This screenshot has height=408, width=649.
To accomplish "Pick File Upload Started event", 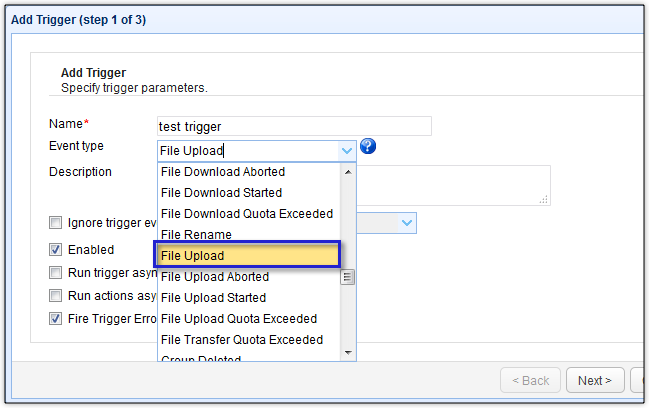I will [213, 298].
